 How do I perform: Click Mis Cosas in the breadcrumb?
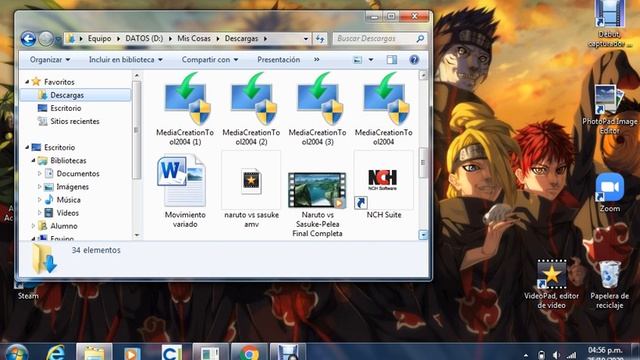194,38
